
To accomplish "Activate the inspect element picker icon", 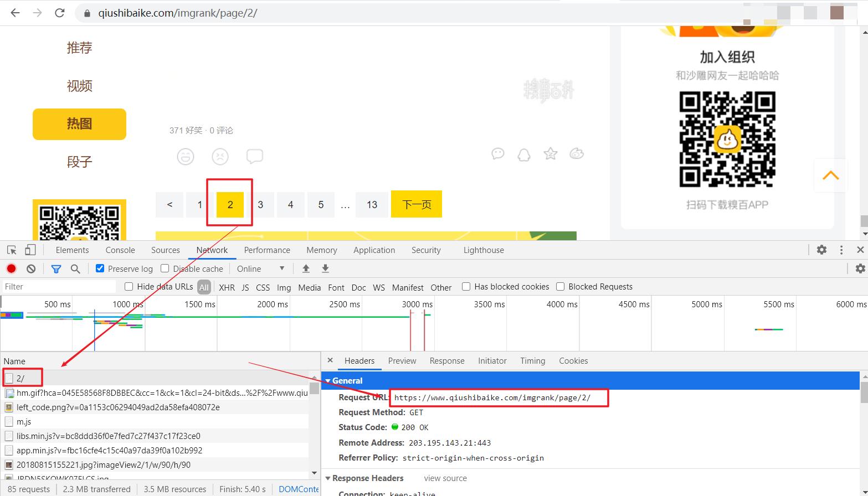I will tap(12, 250).
